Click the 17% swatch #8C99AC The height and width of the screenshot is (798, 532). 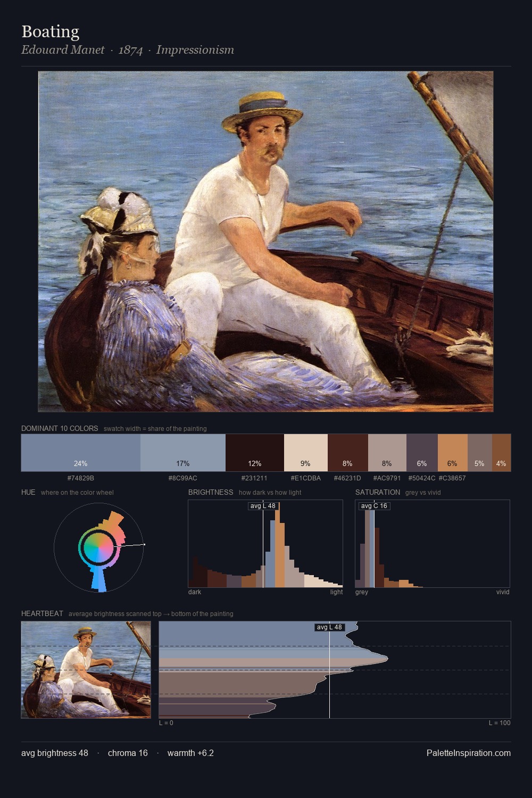click(183, 453)
